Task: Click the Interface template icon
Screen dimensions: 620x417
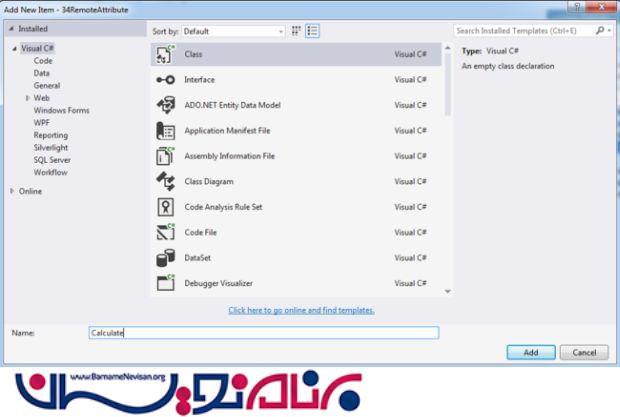Action: pos(166,80)
